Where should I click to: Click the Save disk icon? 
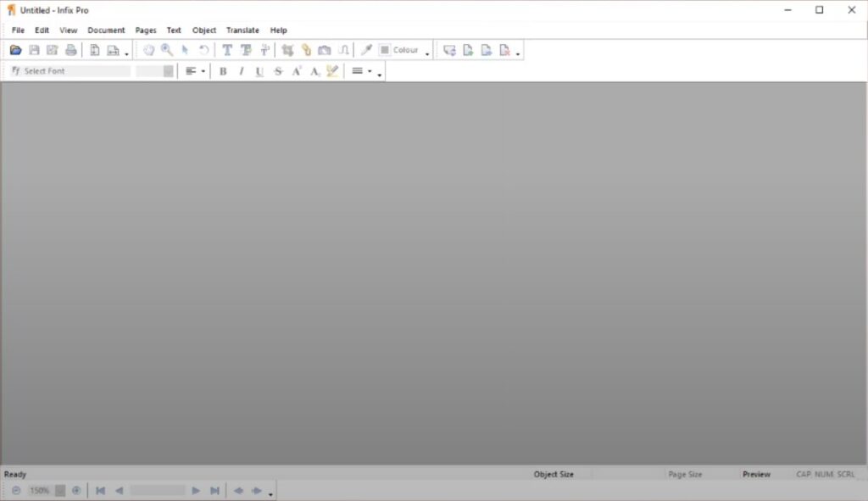34,50
